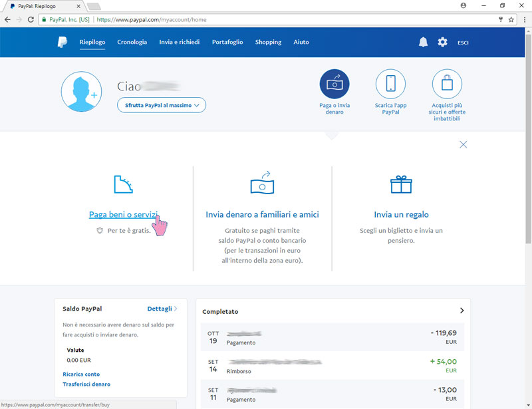Click the Paga o invia denaro icon
This screenshot has width=532, height=409.
[x=334, y=84]
